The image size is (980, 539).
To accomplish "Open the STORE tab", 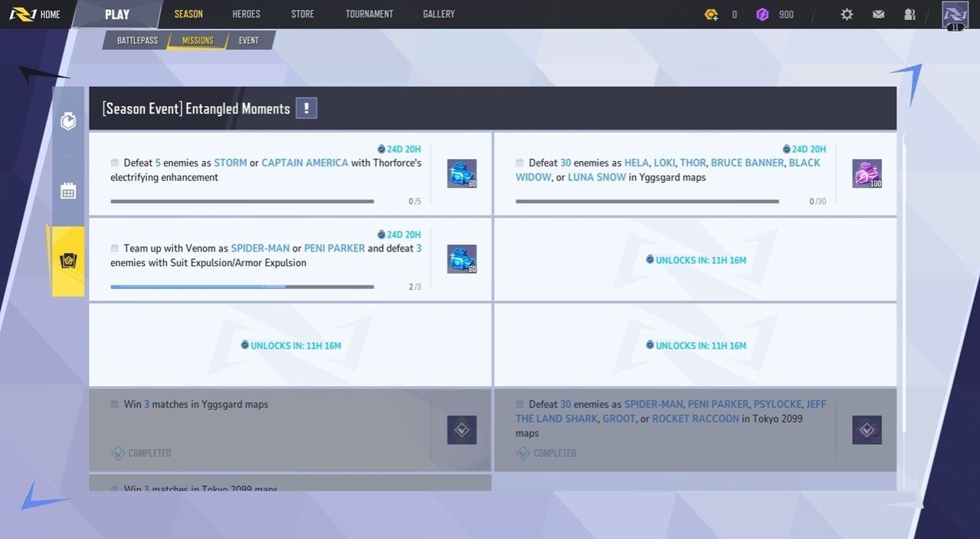I will point(303,14).
